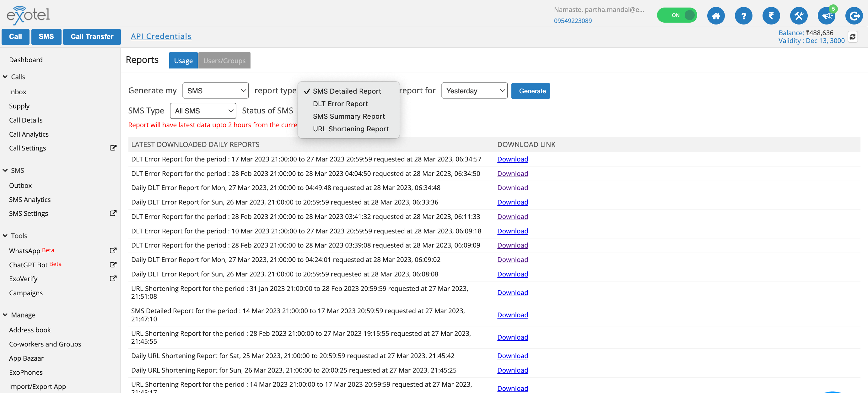
Task: Click the Call Transfer button
Action: click(92, 36)
